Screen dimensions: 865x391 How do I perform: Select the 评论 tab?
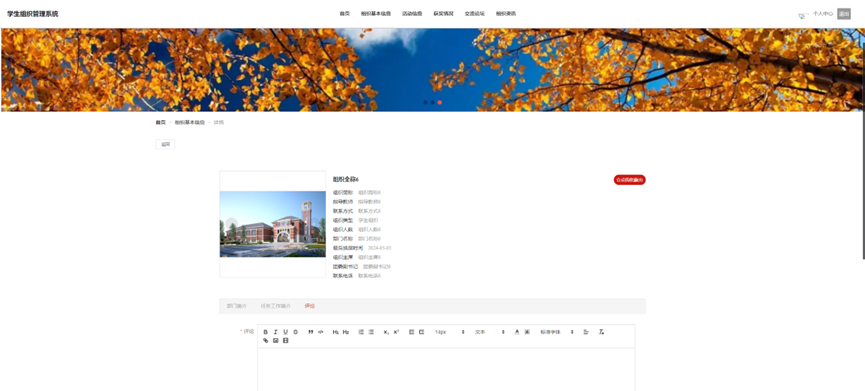click(x=310, y=306)
